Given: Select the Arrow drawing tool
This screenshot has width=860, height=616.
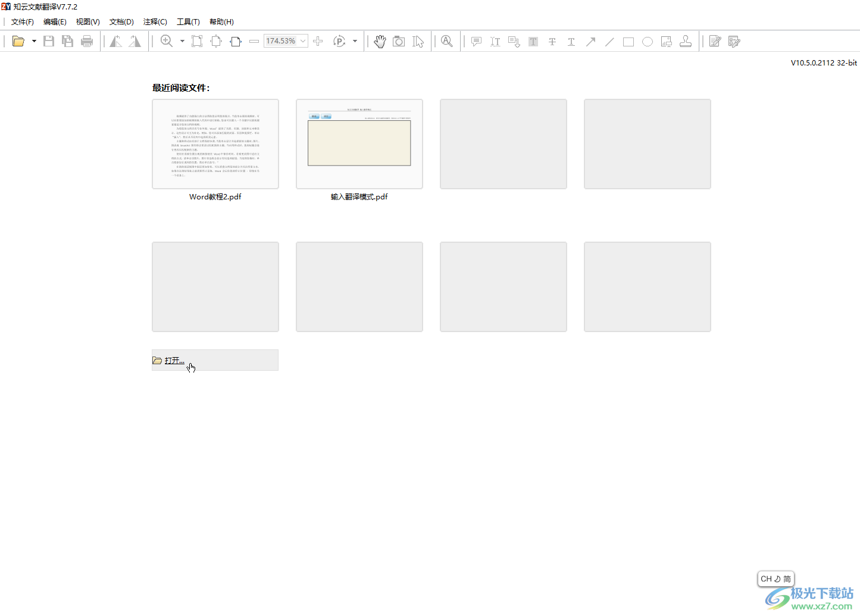Looking at the screenshot, I should (590, 41).
